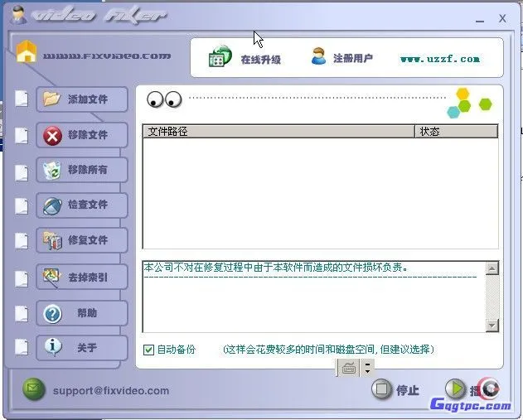Click the green mail envelope icon
This screenshot has height=420, width=523.
(x=34, y=389)
